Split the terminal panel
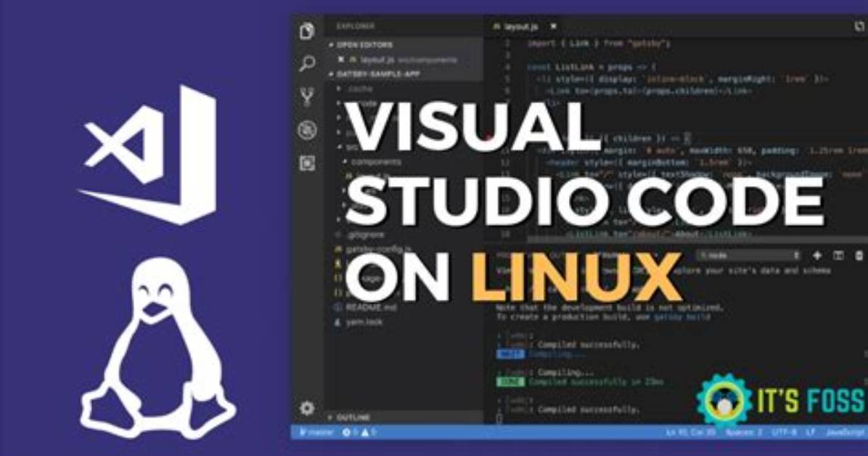 pyautogui.click(x=839, y=256)
